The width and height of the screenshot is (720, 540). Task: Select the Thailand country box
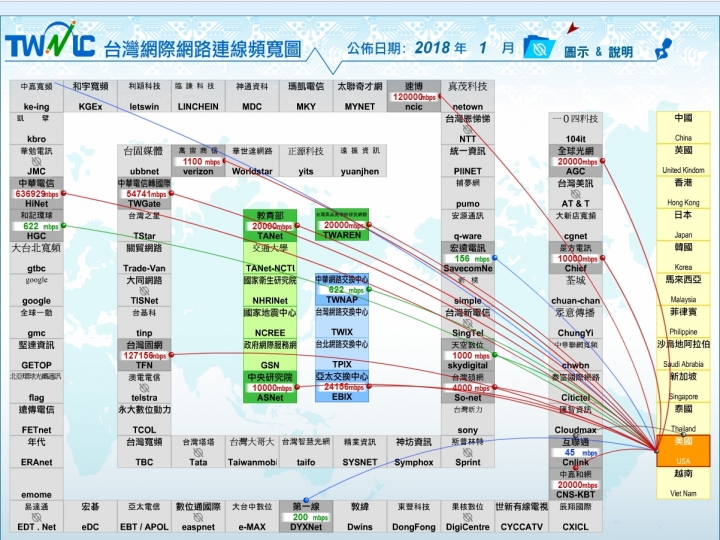coord(683,418)
